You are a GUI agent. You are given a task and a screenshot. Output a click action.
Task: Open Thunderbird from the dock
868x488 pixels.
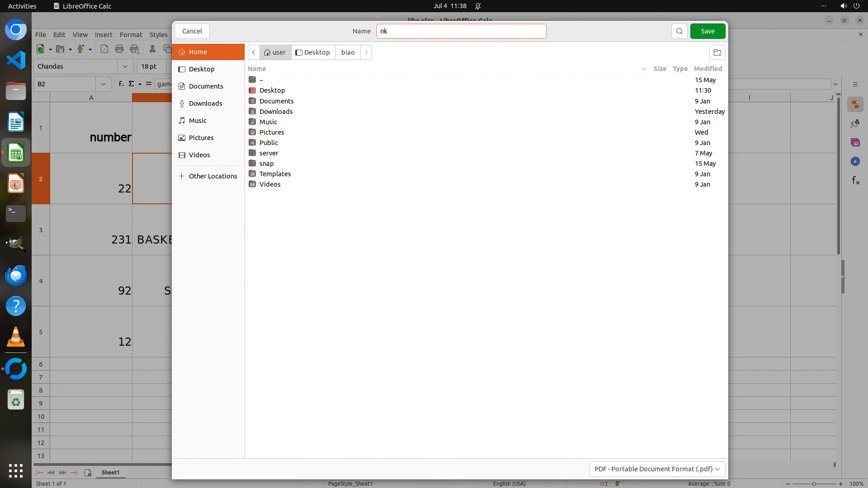(16, 275)
